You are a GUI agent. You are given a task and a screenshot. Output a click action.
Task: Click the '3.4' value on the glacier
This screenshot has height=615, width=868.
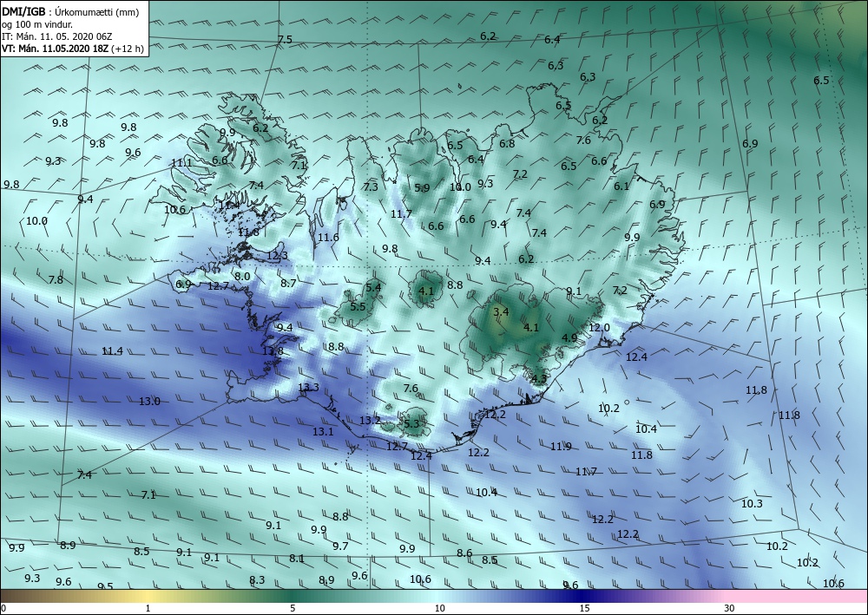tap(501, 312)
